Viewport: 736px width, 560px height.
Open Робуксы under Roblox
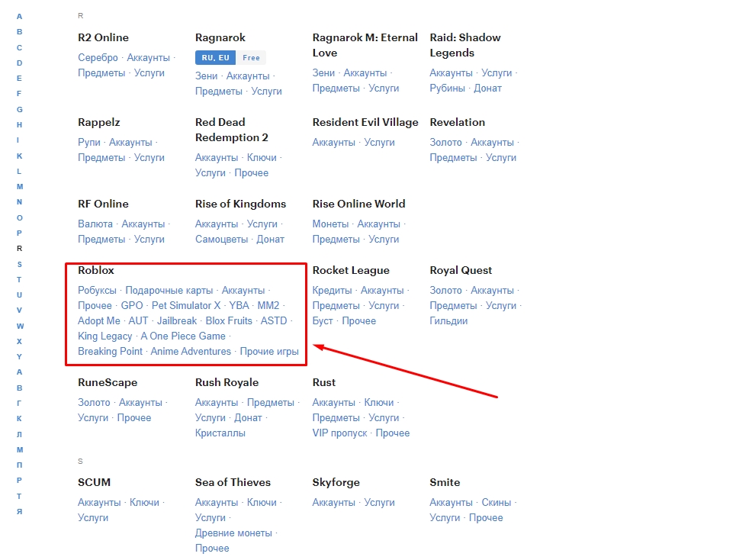pos(97,290)
